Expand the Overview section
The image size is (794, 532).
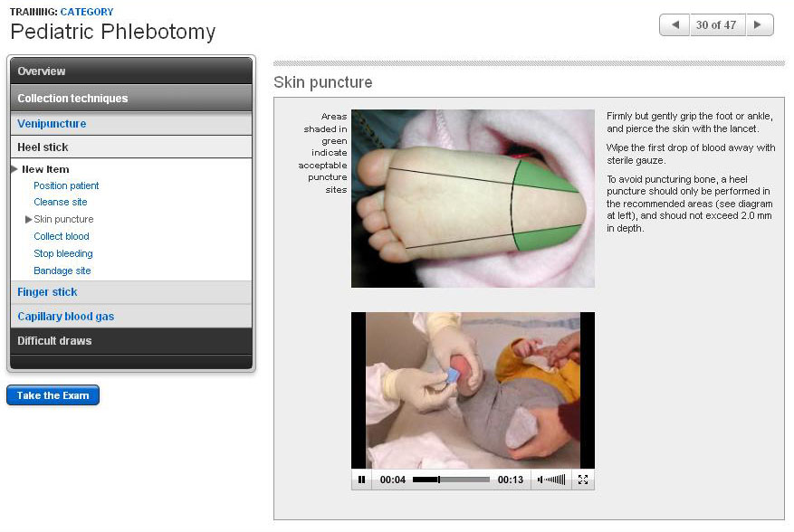pyautogui.click(x=131, y=71)
